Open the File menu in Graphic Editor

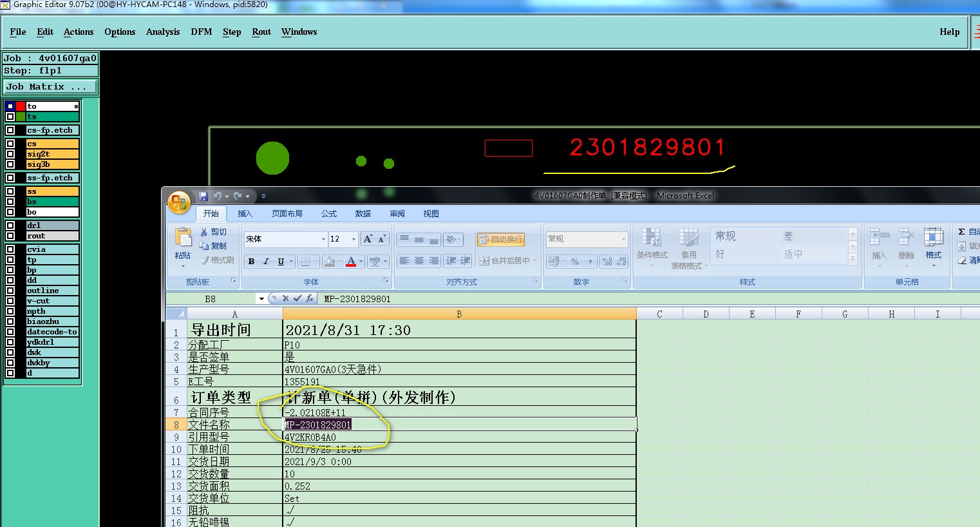18,32
